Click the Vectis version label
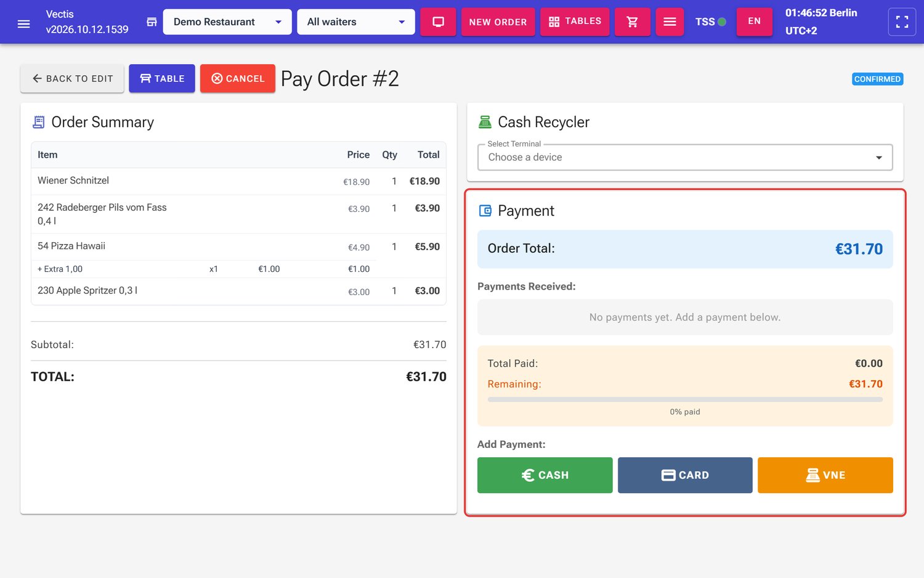Viewport: 924px width, 578px height. 87,22
